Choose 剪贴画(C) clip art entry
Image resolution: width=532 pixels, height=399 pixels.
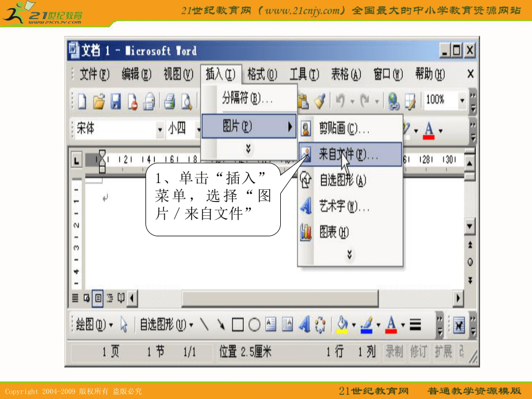pyautogui.click(x=350, y=129)
